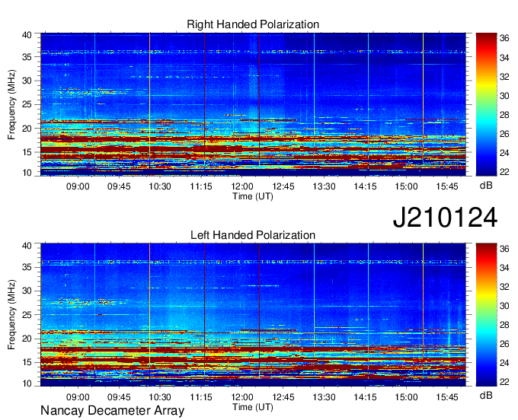Click the bottom plot's Time (UT) label
The image size is (518, 420).
pos(253,407)
